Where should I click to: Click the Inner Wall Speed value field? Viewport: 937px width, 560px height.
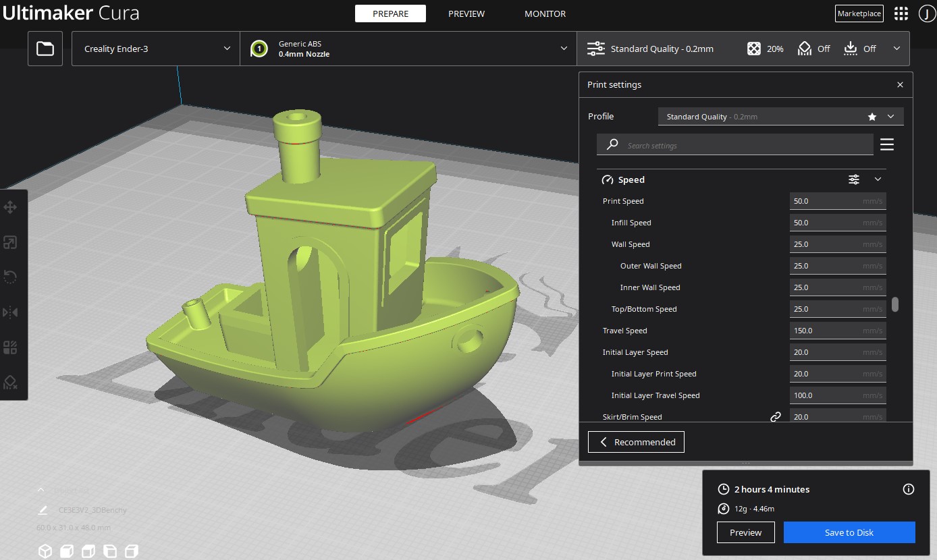pos(838,287)
